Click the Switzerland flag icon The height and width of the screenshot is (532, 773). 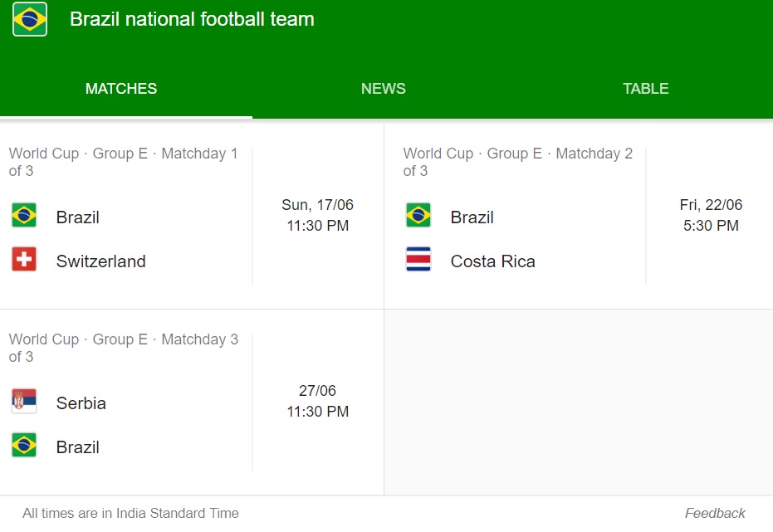(x=24, y=259)
